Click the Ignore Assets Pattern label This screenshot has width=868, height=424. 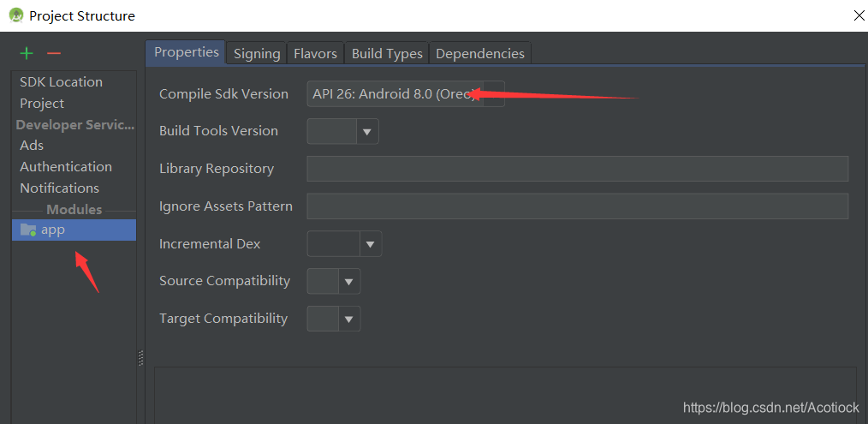(226, 206)
